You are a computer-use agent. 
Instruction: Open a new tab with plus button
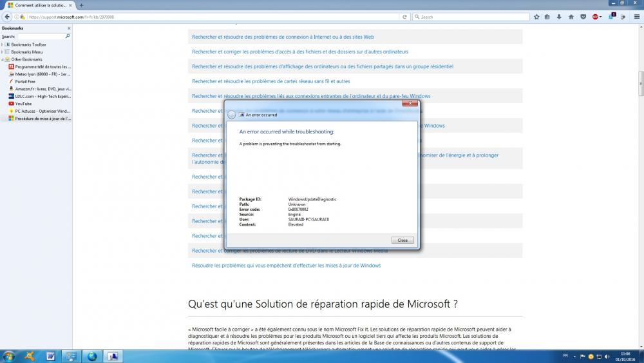point(81,5)
